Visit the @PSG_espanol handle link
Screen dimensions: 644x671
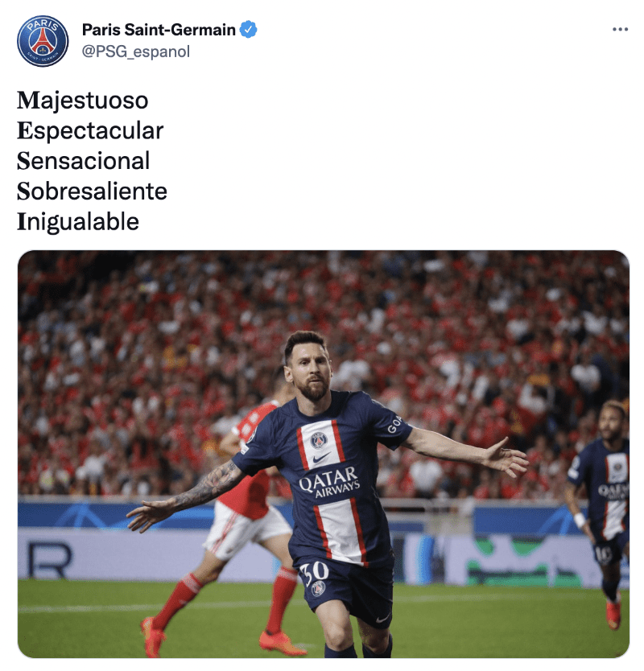(136, 51)
